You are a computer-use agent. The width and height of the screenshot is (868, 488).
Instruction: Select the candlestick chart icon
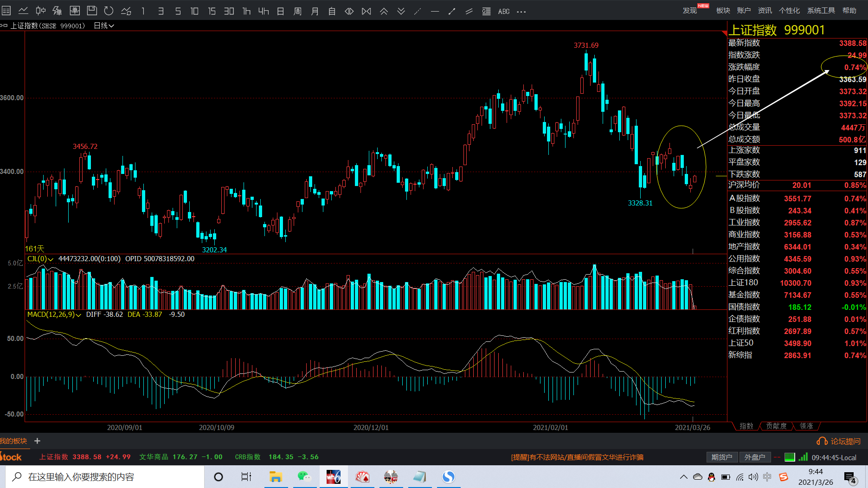41,11
